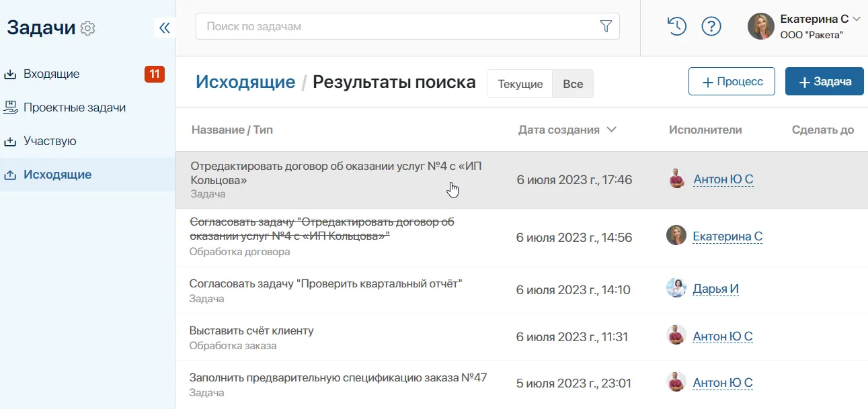Image resolution: width=868 pixels, height=409 pixels.
Task: Toggle sort order arrow beside Дата создания
Action: click(611, 130)
